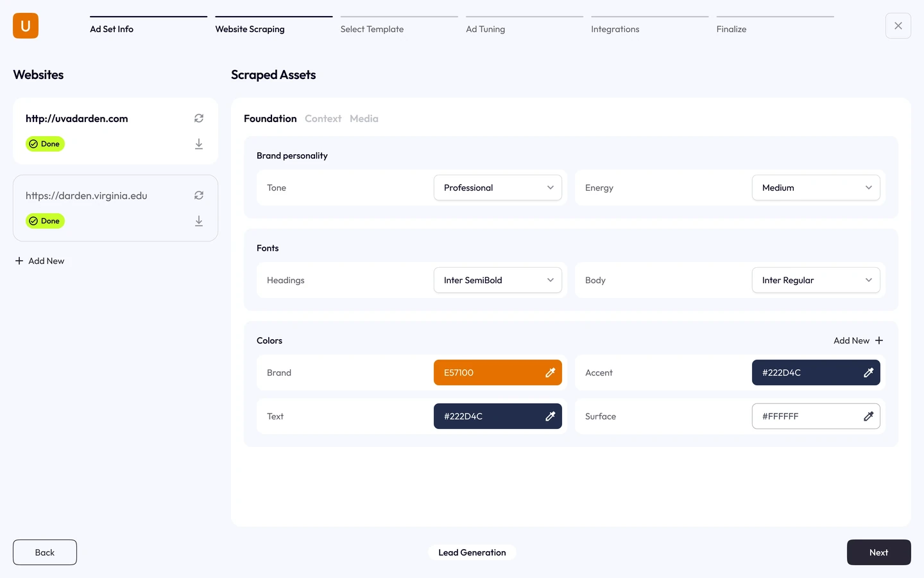Select the https://darden.virginia.edu website card
Viewport: 924px width, 578px height.
pyautogui.click(x=116, y=208)
